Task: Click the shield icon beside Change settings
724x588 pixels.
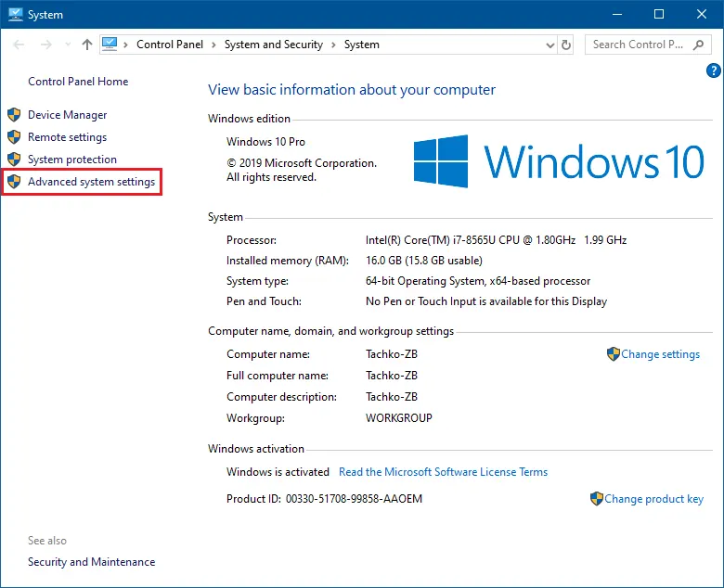Action: click(614, 354)
